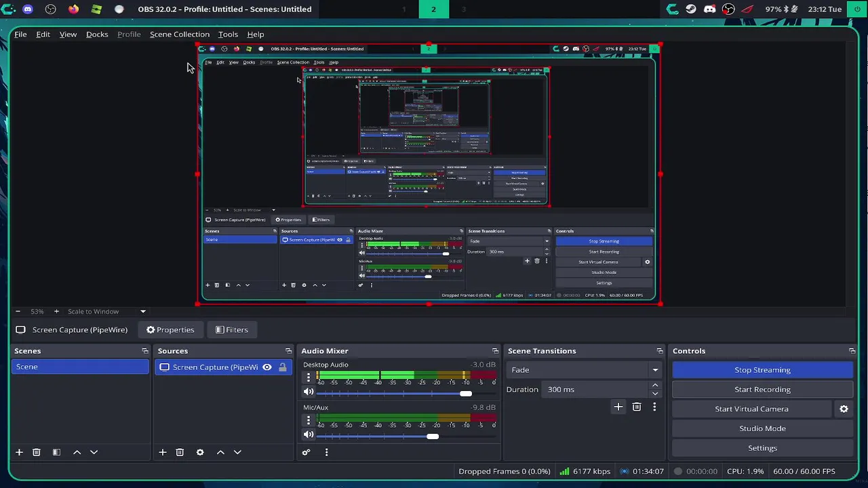868x488 pixels.
Task: Select Screen Capture (PipeWire) source row
Action: click(x=224, y=367)
